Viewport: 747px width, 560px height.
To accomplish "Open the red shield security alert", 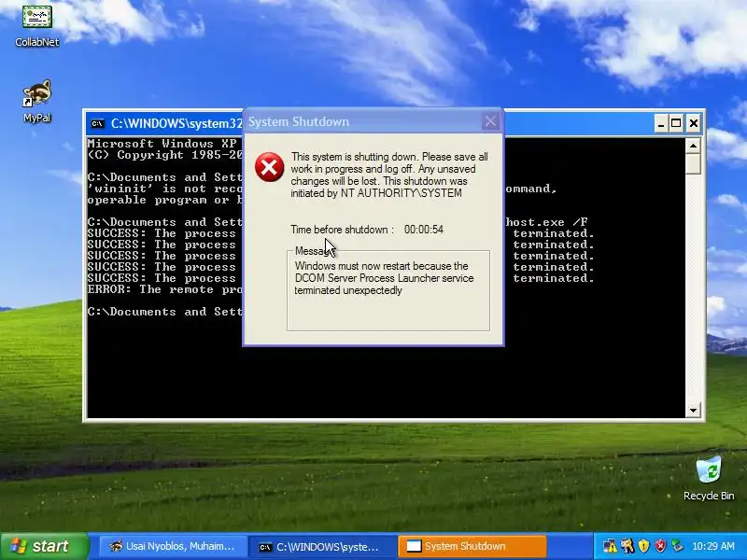I will [x=660, y=546].
